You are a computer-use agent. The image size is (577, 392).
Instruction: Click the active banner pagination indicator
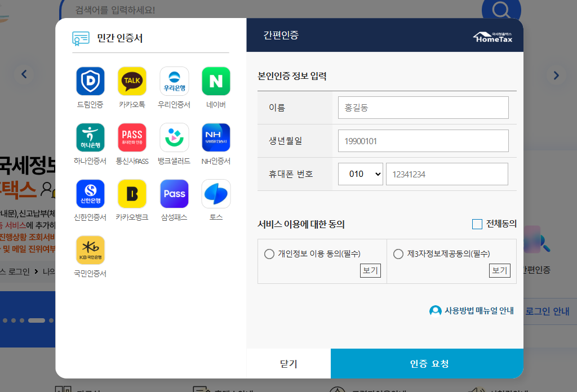(37, 320)
